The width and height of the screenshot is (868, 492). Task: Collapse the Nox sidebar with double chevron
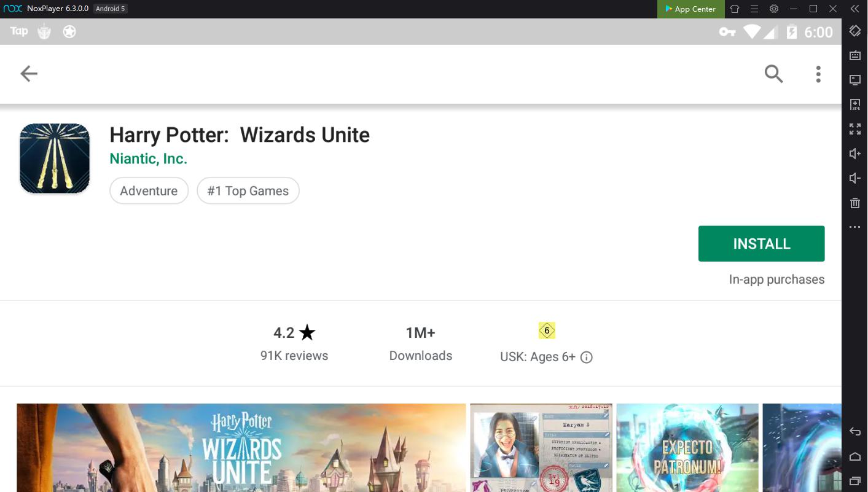tap(854, 9)
